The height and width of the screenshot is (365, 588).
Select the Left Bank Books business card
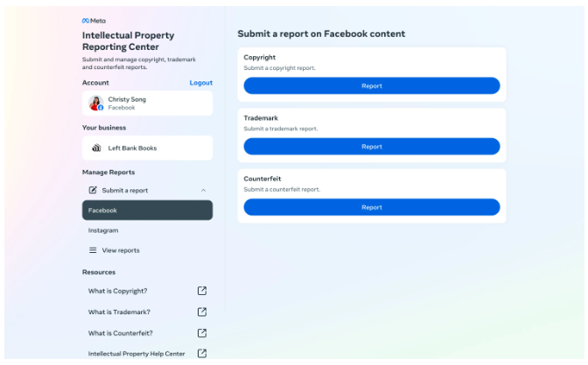(147, 148)
